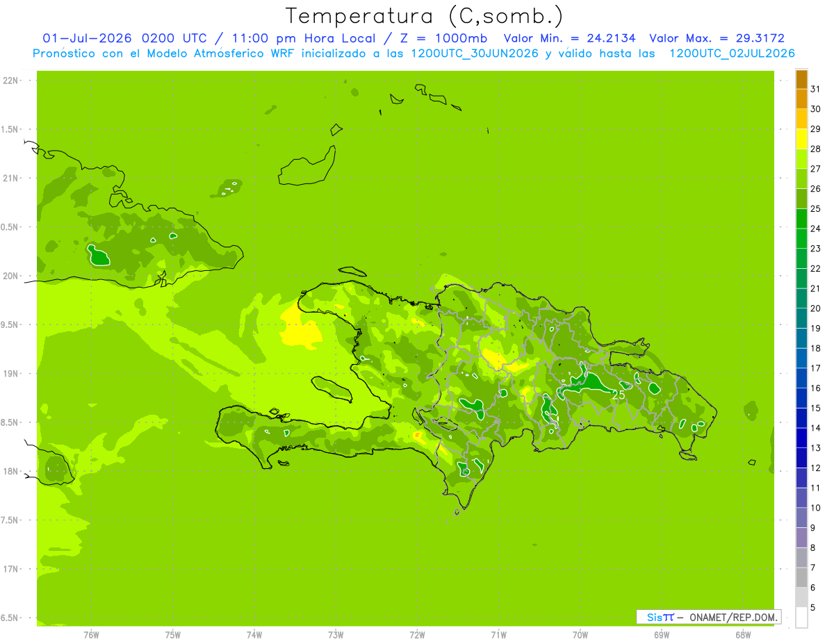Viewport: 834px width, 644px height.
Task: Click the '20N' latitude label
Action: pos(10,276)
